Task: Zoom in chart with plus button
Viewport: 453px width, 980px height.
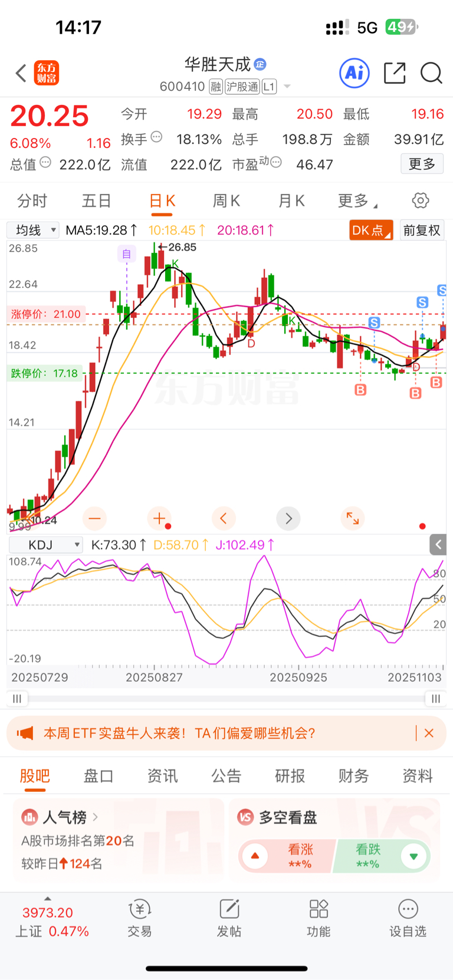Action: pos(159,518)
